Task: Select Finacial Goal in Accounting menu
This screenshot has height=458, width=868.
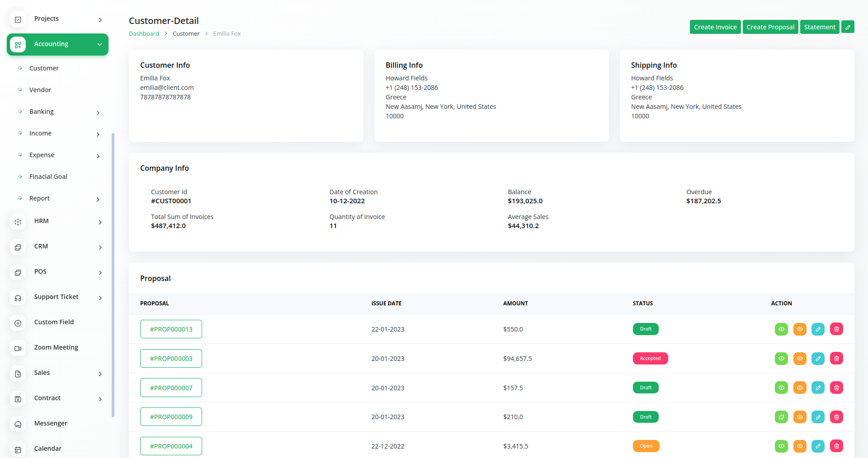Action: [48, 177]
